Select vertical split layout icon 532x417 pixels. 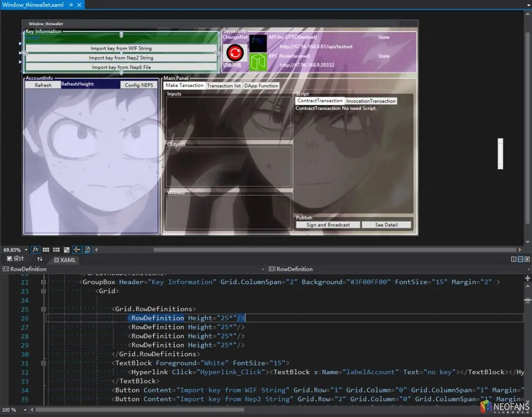(x=514, y=259)
